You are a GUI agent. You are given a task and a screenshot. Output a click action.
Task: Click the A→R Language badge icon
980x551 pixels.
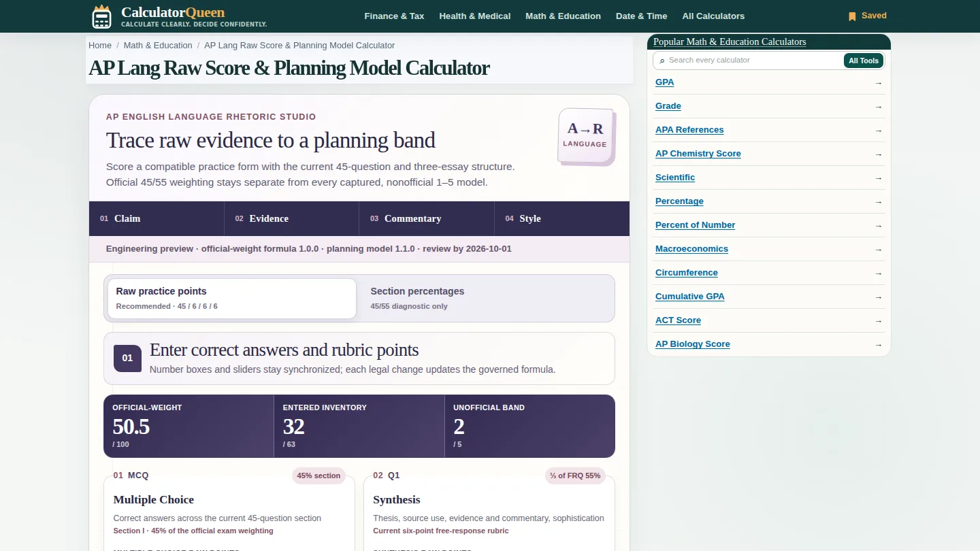click(x=586, y=136)
